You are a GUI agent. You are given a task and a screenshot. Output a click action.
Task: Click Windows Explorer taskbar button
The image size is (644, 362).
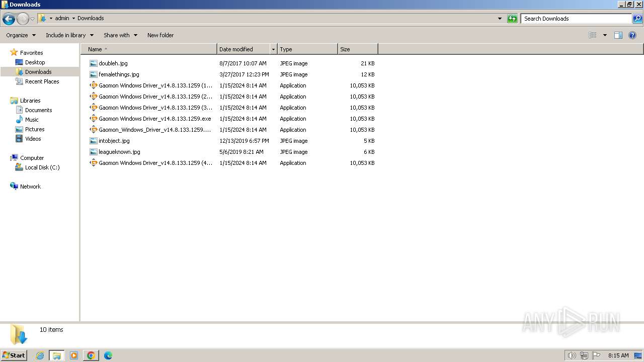coord(56,355)
